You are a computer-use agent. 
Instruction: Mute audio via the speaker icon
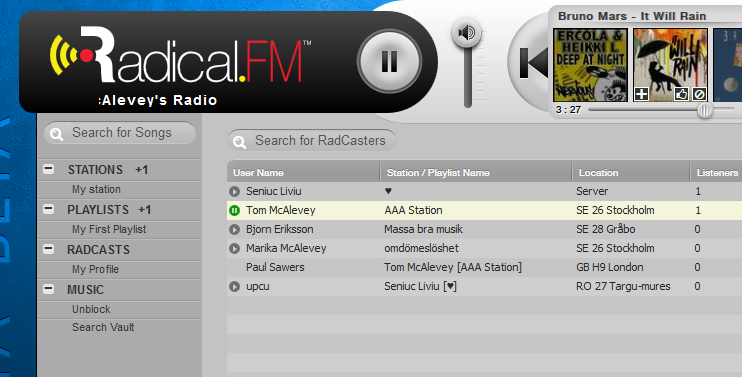click(x=467, y=33)
